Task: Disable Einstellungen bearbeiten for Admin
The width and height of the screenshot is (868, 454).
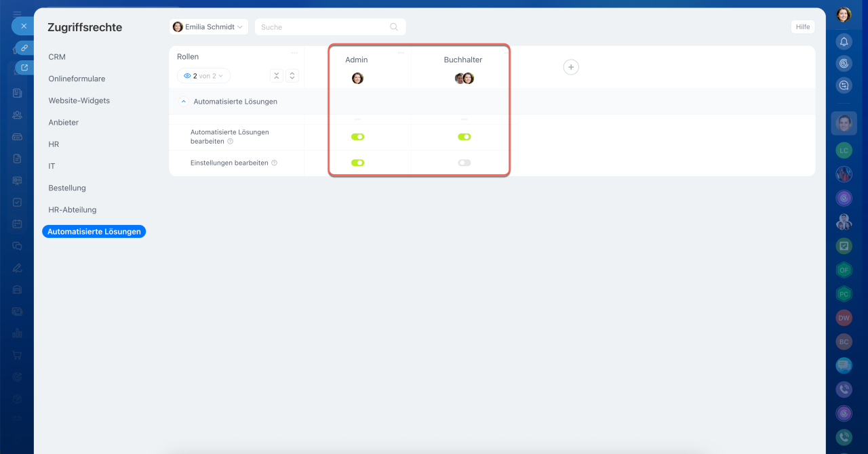Action: 357,163
